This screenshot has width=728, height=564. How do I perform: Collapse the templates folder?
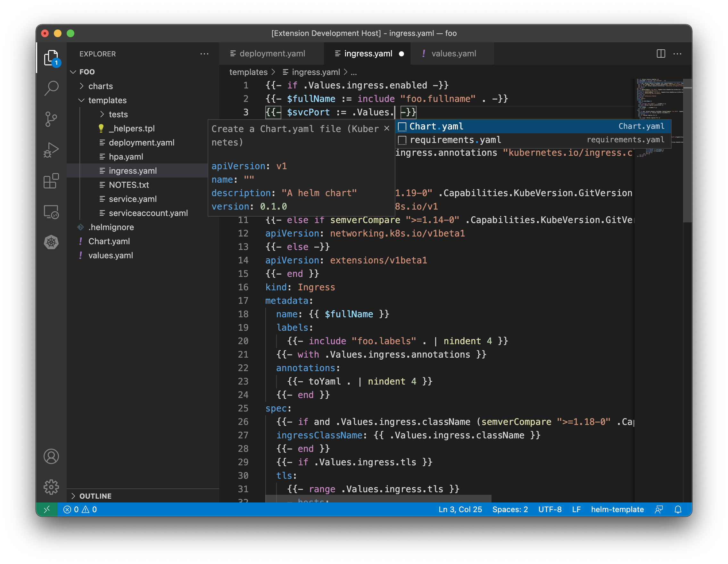click(x=107, y=100)
